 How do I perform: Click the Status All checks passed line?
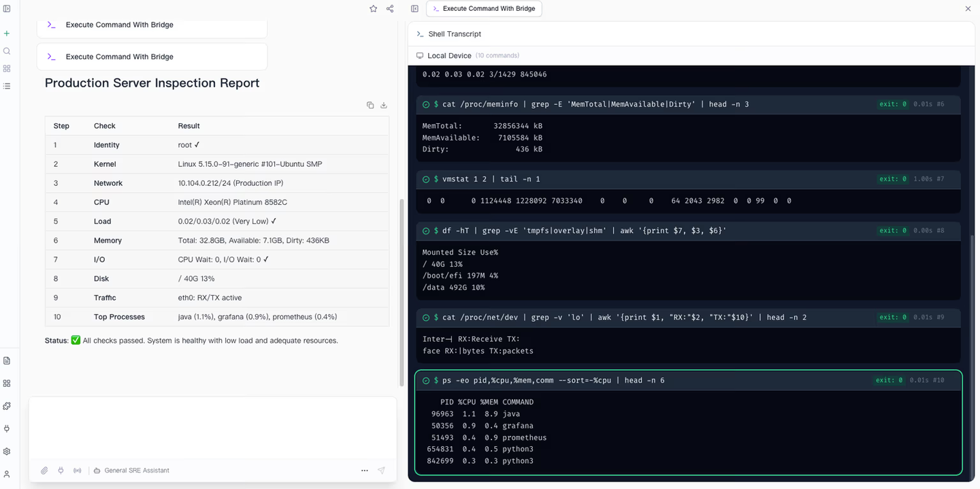click(x=191, y=341)
